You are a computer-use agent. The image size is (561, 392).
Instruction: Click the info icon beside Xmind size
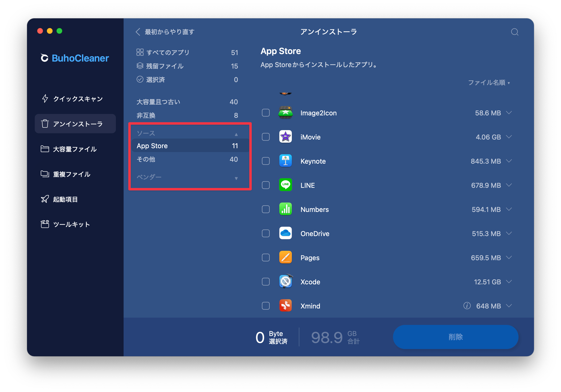[467, 306]
